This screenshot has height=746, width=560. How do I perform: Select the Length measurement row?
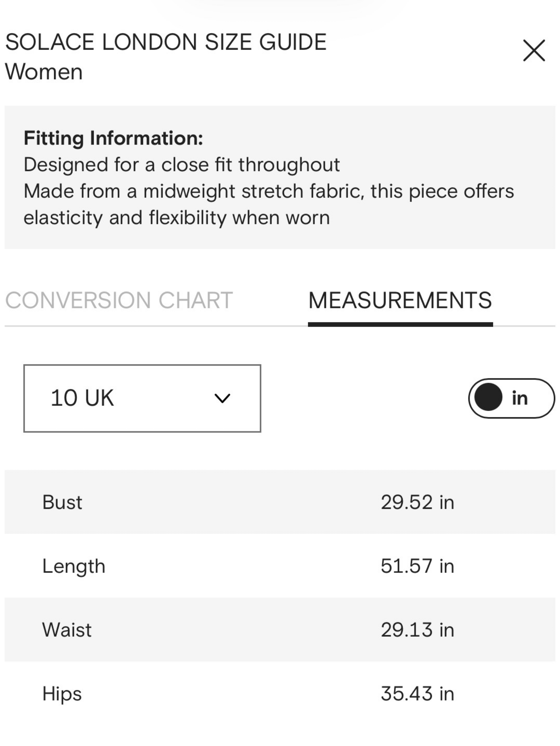click(280, 566)
